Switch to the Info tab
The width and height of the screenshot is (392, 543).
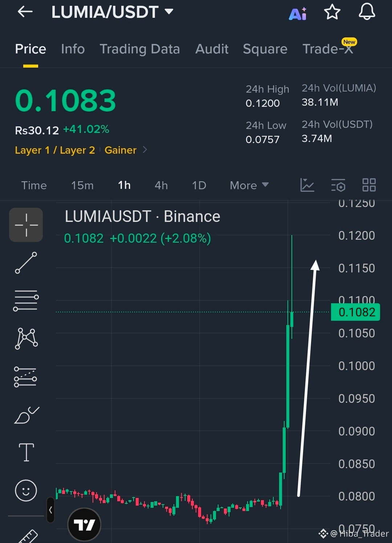tap(73, 49)
